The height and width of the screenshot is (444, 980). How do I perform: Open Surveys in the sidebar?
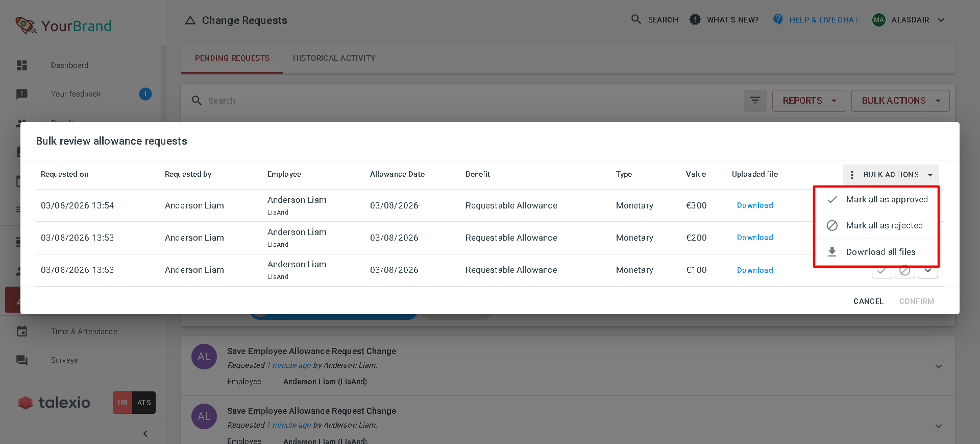click(64, 360)
